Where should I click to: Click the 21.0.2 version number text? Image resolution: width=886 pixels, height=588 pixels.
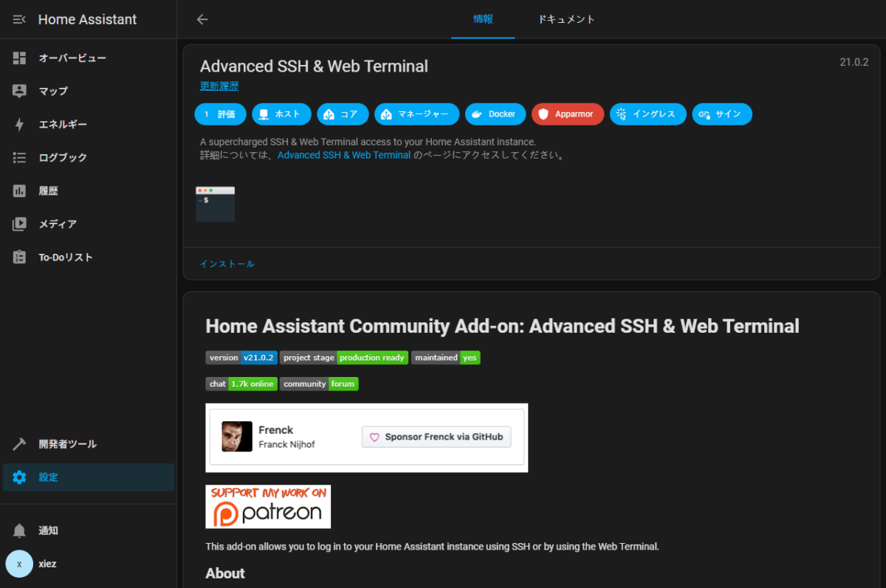(x=854, y=62)
